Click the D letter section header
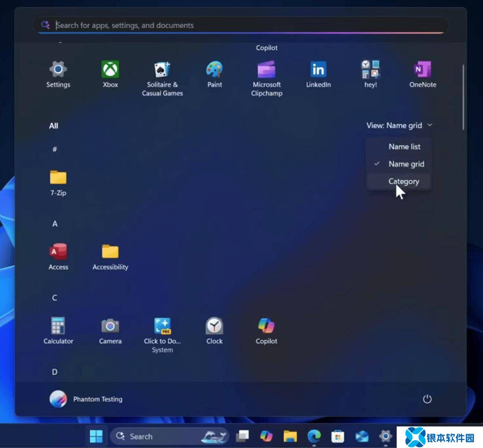The image size is (483, 448). click(x=54, y=372)
